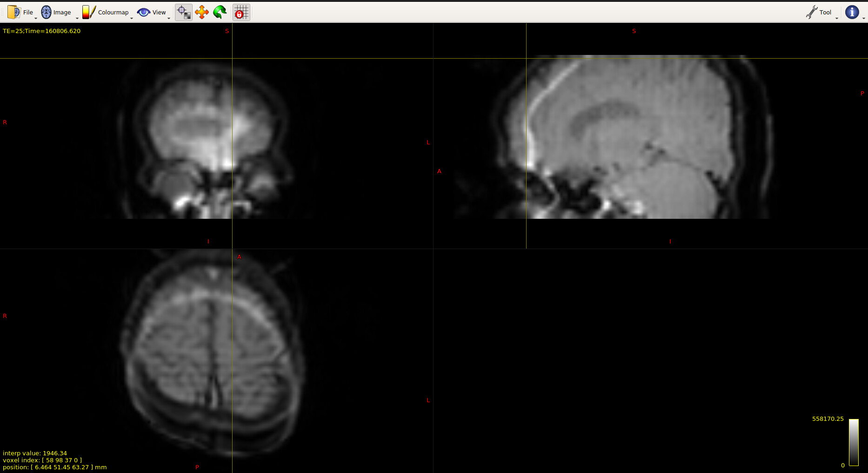
Task: Click the Colourmap gradient pencil icon
Action: (x=89, y=12)
